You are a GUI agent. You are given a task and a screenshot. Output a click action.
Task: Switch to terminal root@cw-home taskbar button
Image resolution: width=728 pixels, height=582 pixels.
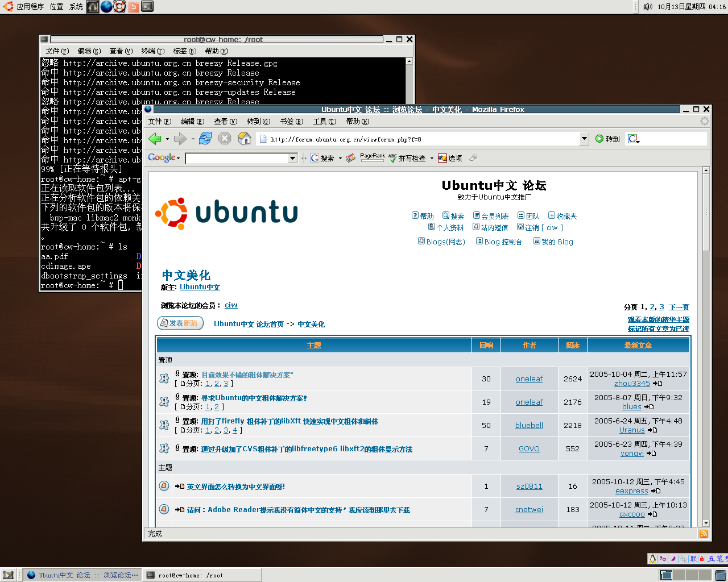point(202,575)
